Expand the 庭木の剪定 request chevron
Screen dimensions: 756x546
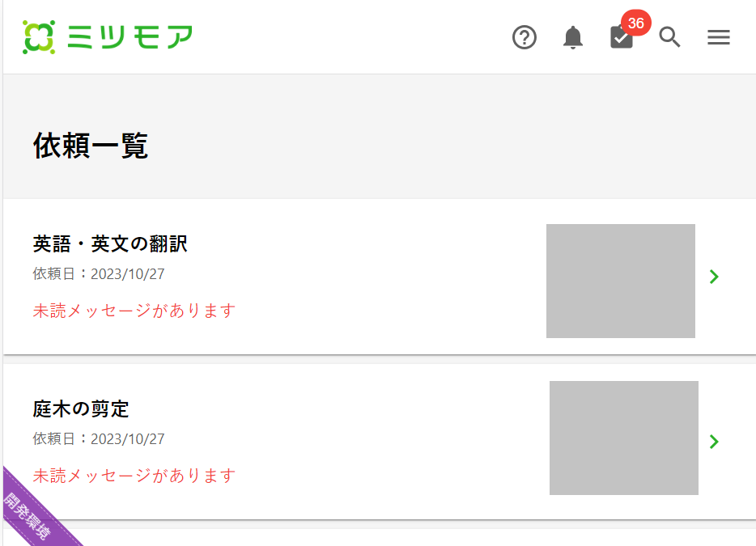point(714,442)
